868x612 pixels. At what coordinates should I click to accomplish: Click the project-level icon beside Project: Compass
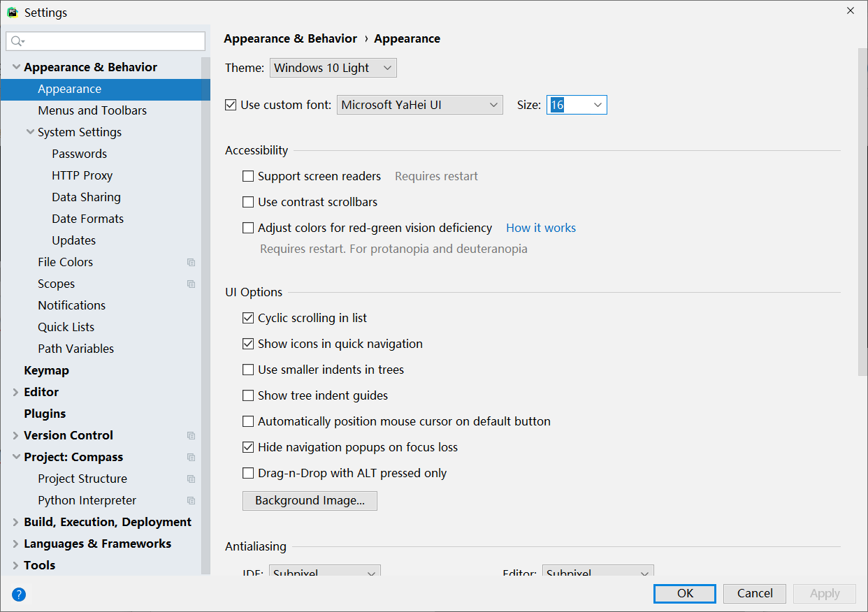[191, 458]
